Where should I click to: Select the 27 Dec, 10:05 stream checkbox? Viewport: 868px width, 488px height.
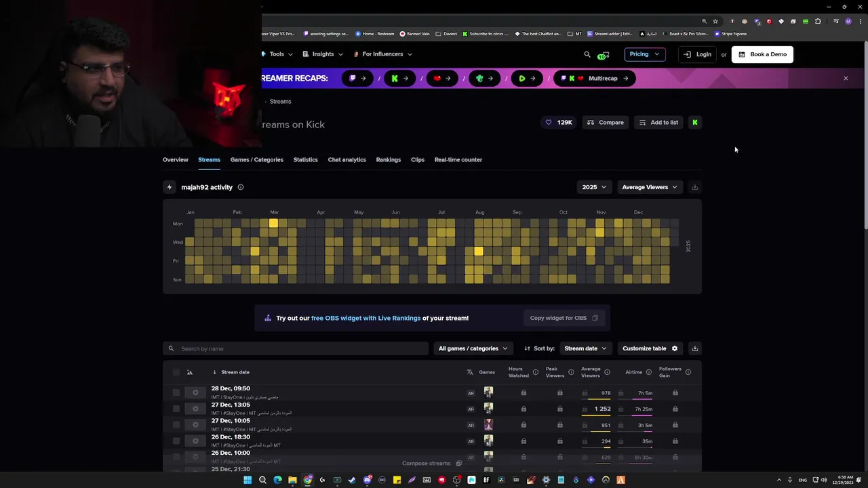pos(176,425)
